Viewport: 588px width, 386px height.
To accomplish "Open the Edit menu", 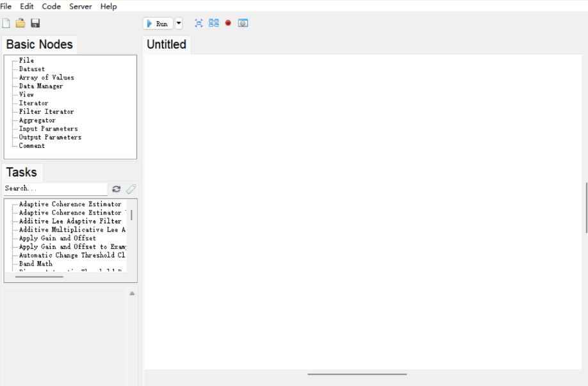I will 27,6.
